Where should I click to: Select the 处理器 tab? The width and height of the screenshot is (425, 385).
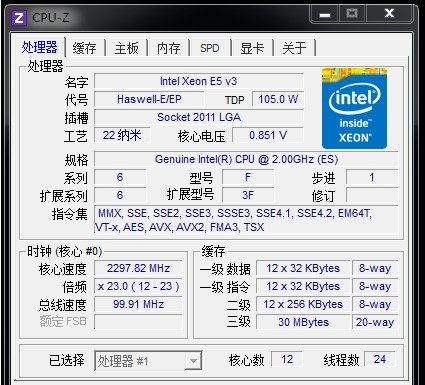39,47
